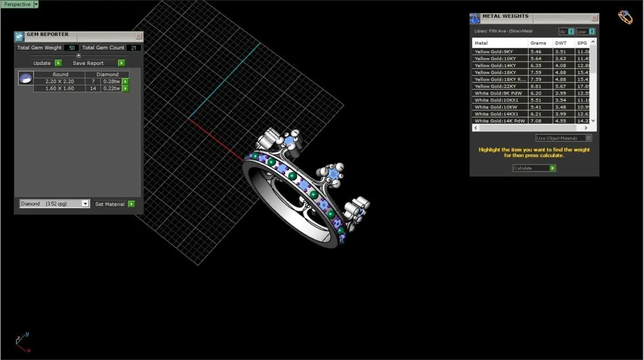Screen dimensions: 644x360
Task: Click the Round column header in Gem Reporter
Action: [60, 75]
